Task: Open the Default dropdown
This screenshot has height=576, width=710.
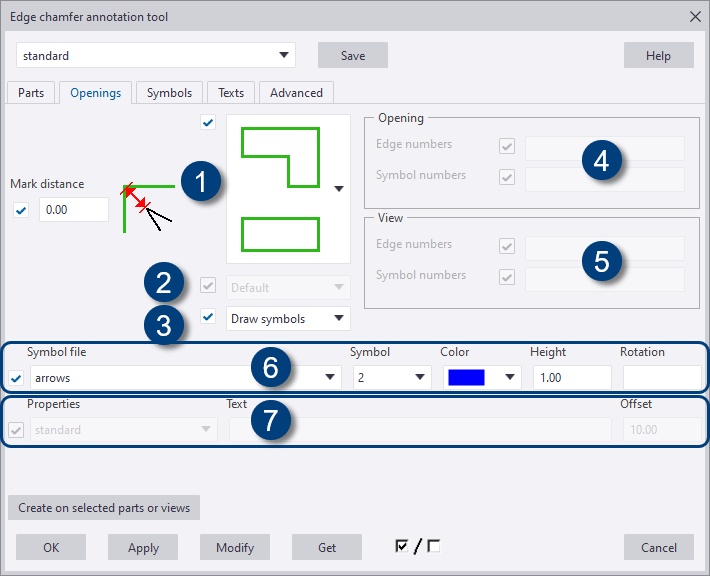Action: click(x=288, y=287)
